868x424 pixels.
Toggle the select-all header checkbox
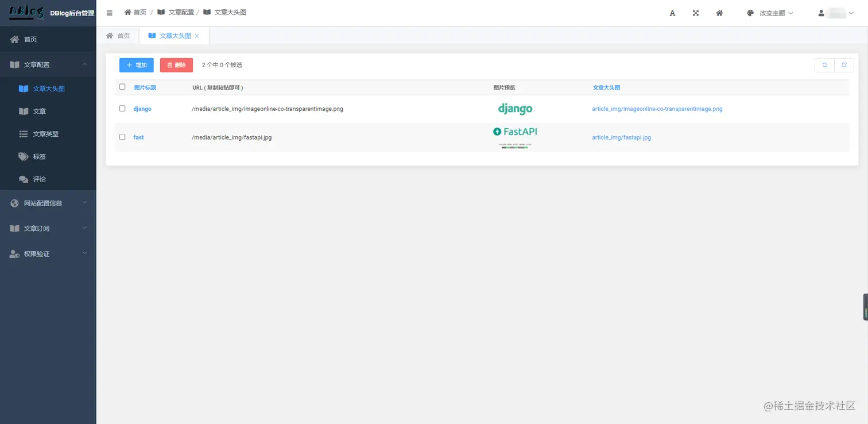(122, 87)
